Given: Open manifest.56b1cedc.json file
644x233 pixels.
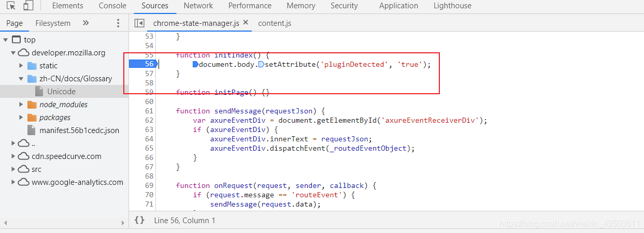Looking at the screenshot, I should click(x=79, y=130).
